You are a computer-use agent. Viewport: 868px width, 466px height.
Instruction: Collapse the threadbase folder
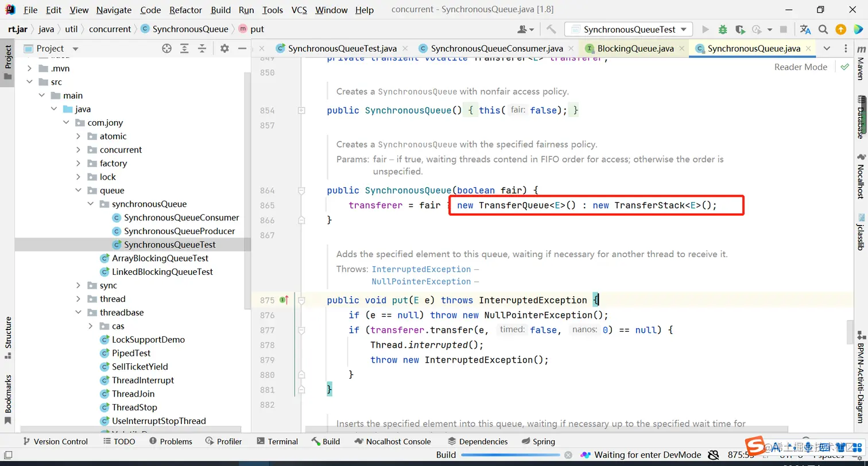coord(78,313)
